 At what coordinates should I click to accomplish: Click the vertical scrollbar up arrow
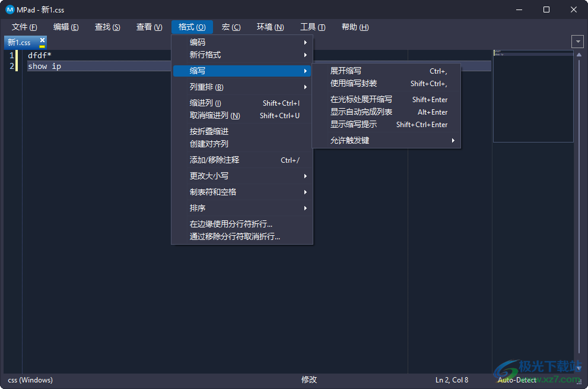point(579,55)
